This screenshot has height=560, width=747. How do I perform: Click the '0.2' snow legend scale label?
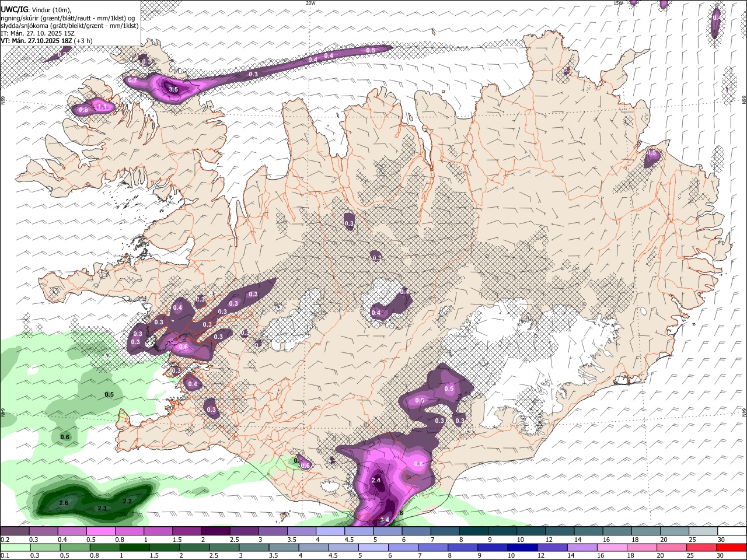[5, 540]
